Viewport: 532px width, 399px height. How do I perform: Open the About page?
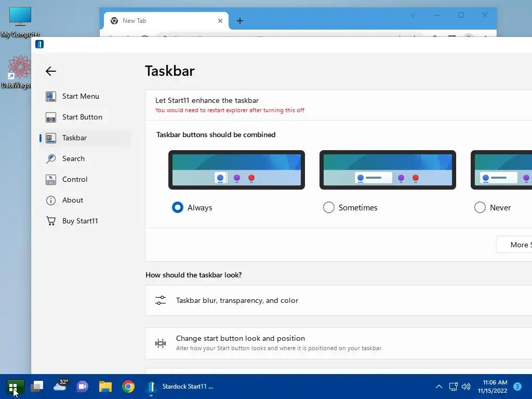click(x=85, y=200)
